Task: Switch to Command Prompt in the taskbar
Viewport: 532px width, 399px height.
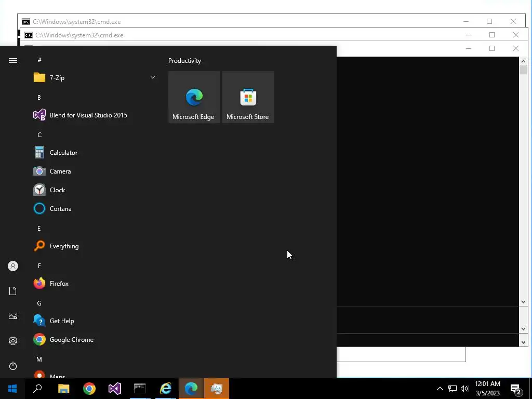Action: [x=140, y=389]
